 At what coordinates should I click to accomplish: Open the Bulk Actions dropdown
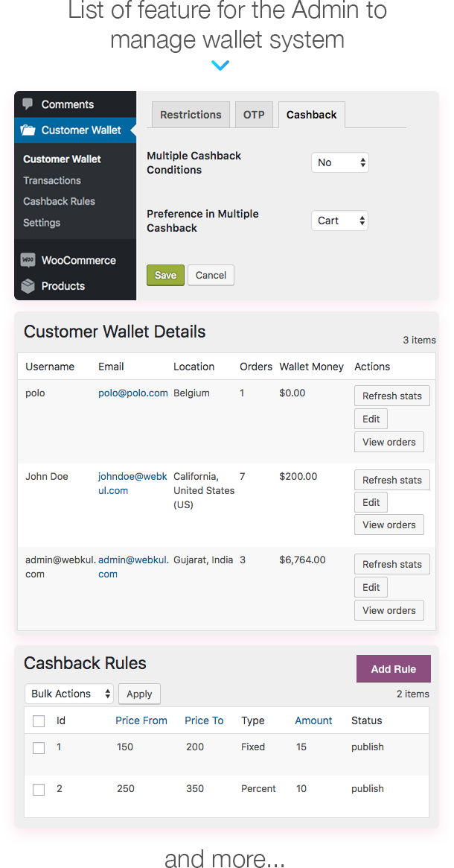point(69,694)
